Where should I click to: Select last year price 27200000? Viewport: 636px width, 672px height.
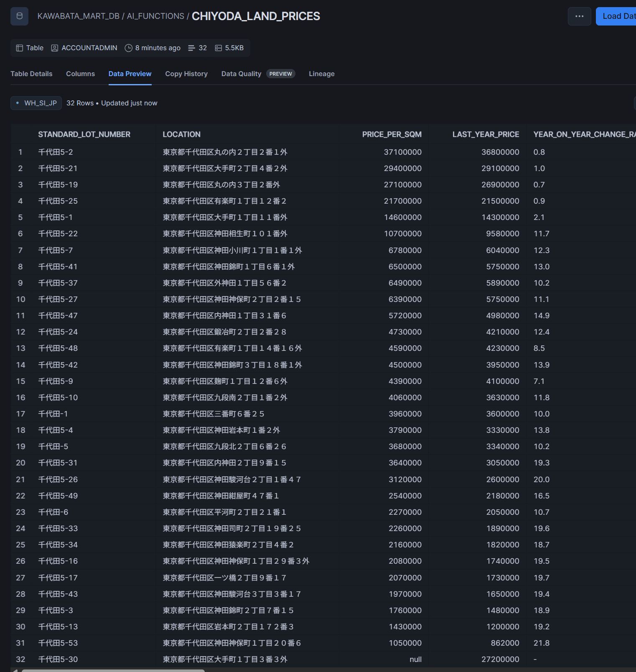pyautogui.click(x=500, y=659)
